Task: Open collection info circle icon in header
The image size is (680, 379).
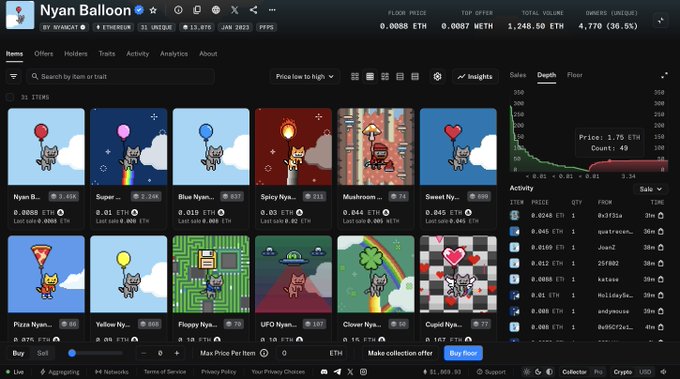Action: 178,10
